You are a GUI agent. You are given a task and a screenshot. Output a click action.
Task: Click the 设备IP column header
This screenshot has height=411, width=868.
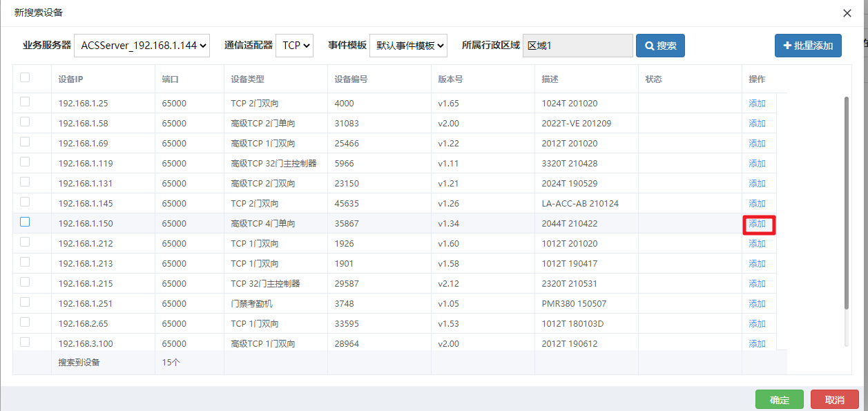(x=69, y=78)
